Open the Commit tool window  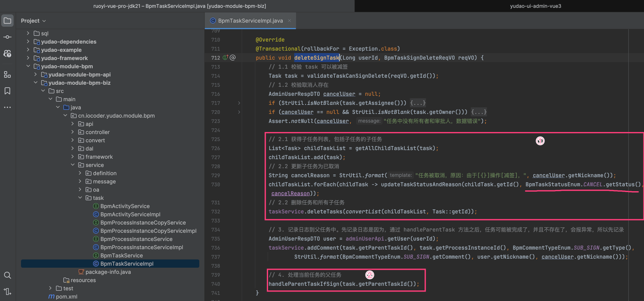(7, 37)
